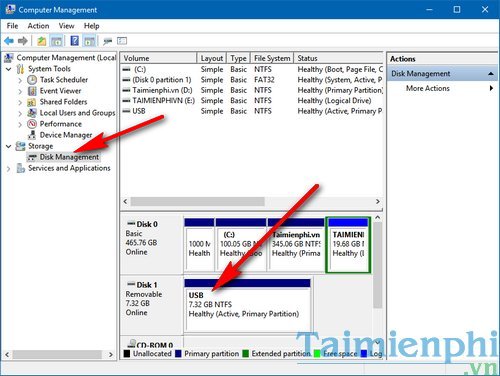Image resolution: width=500 pixels, height=376 pixels.
Task: Click the CD-ROM 0 drive icon
Action: click(x=132, y=344)
